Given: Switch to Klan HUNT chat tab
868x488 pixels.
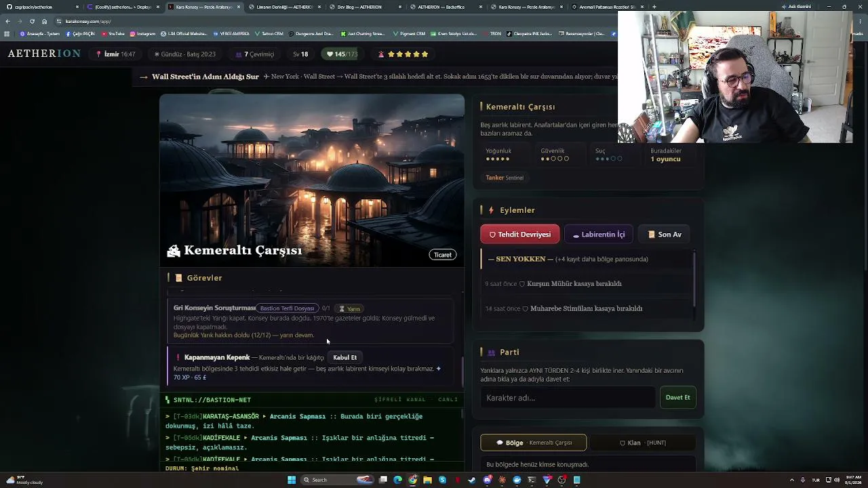Looking at the screenshot, I should (x=643, y=443).
